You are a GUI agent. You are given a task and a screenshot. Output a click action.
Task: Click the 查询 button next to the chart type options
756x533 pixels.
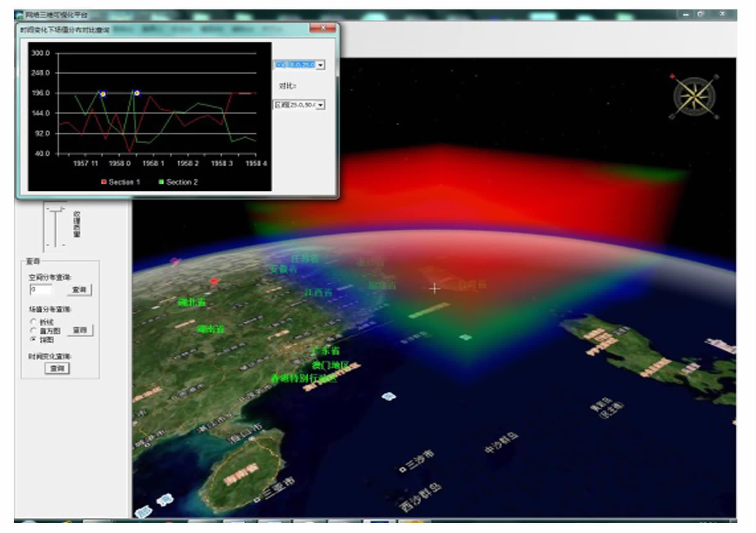coord(80,330)
